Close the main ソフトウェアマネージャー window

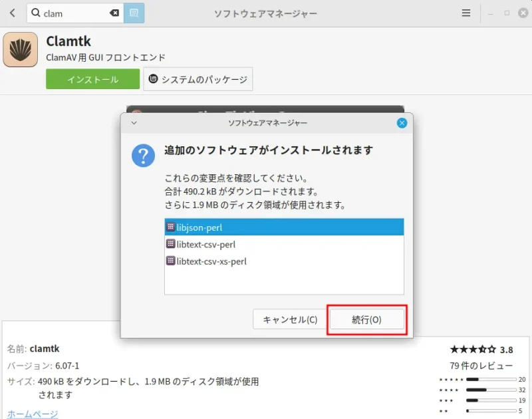[523, 13]
